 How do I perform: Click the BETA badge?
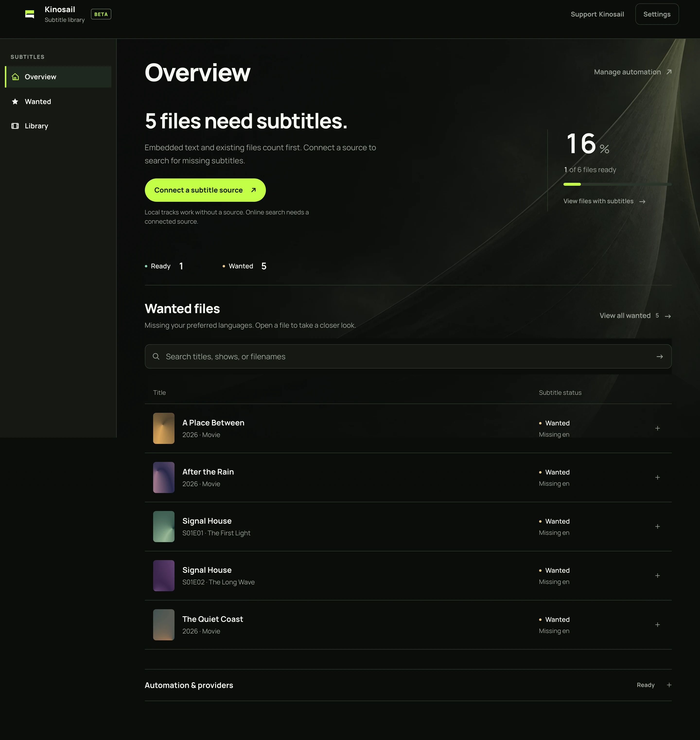pyautogui.click(x=101, y=14)
